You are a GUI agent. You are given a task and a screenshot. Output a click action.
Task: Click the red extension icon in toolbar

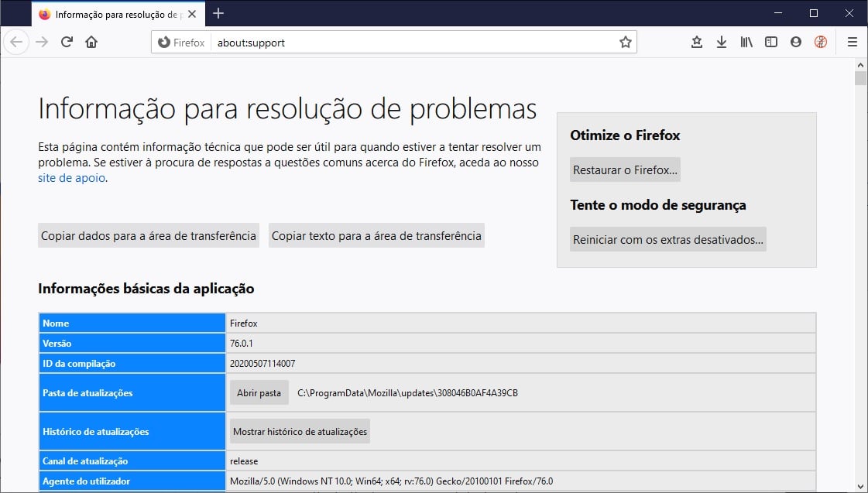[821, 42]
